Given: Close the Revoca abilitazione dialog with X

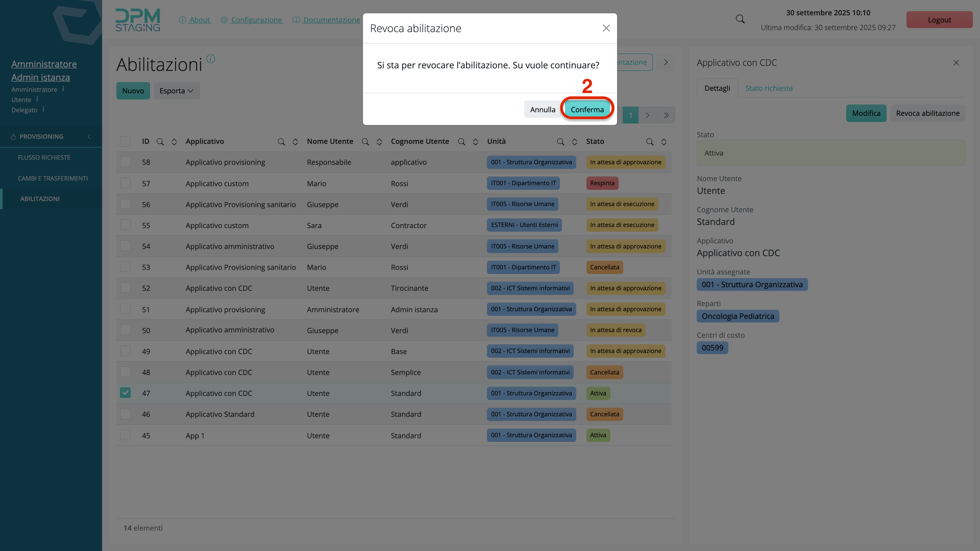Looking at the screenshot, I should [606, 28].
